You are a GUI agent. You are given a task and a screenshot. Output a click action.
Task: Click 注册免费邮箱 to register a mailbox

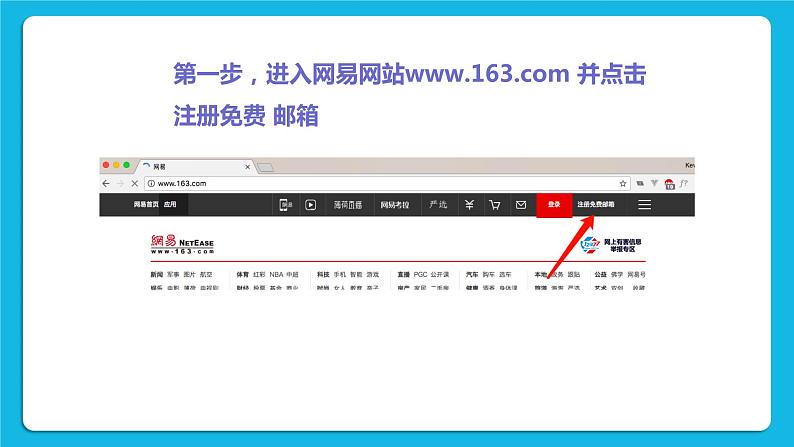click(x=596, y=205)
